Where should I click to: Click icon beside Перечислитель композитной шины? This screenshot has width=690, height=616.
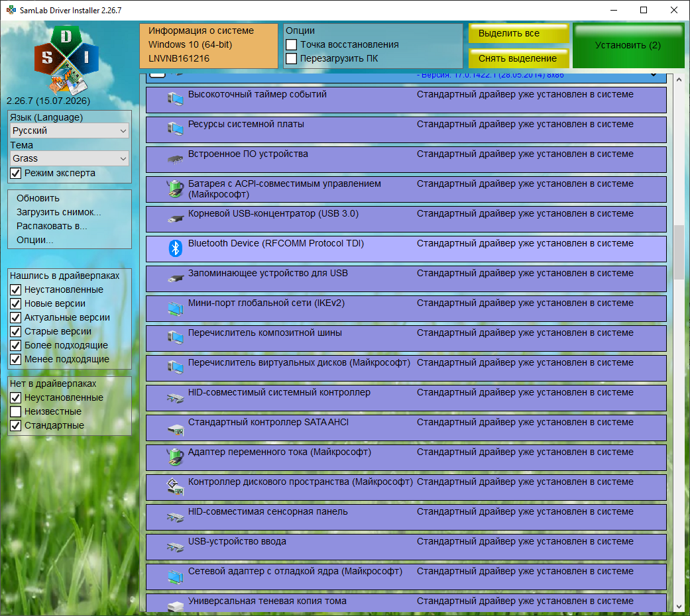coord(175,338)
